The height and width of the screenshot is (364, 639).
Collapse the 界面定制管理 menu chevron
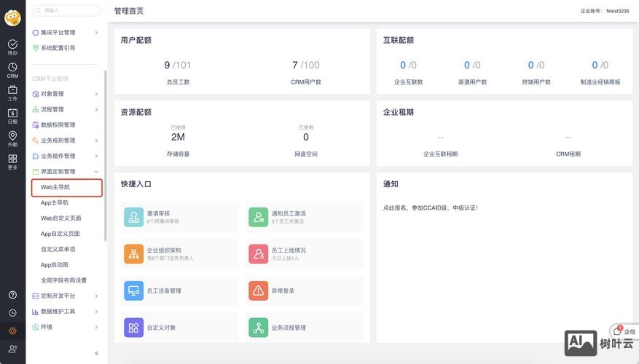96,171
